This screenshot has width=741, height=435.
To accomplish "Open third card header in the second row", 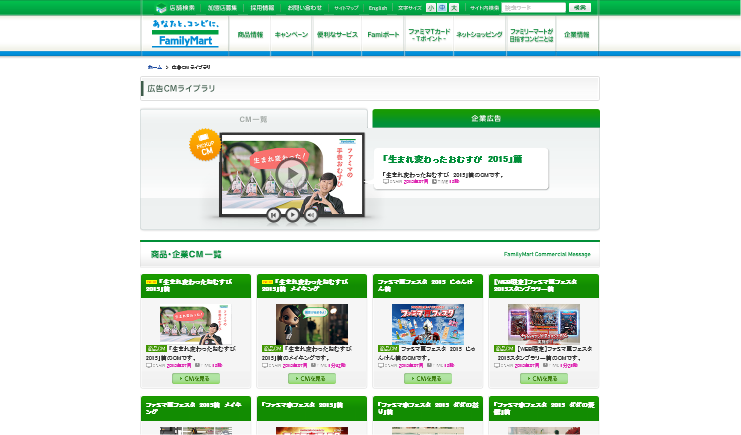I will (428, 409).
